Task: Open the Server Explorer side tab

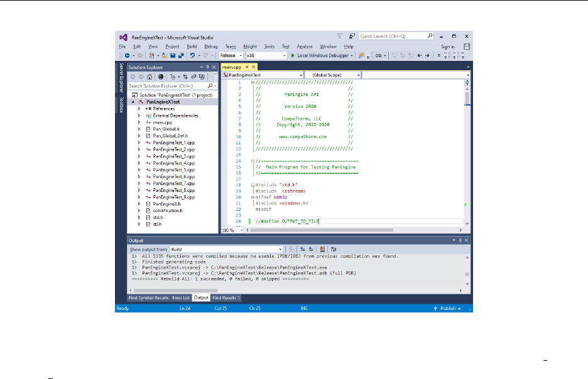Action: tap(121, 78)
